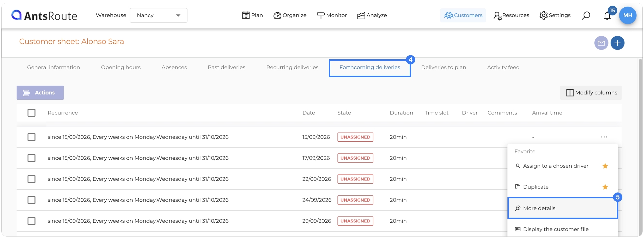This screenshot has width=644, height=239.
Task: Open the Deliveries to plan tab
Action: click(x=444, y=67)
